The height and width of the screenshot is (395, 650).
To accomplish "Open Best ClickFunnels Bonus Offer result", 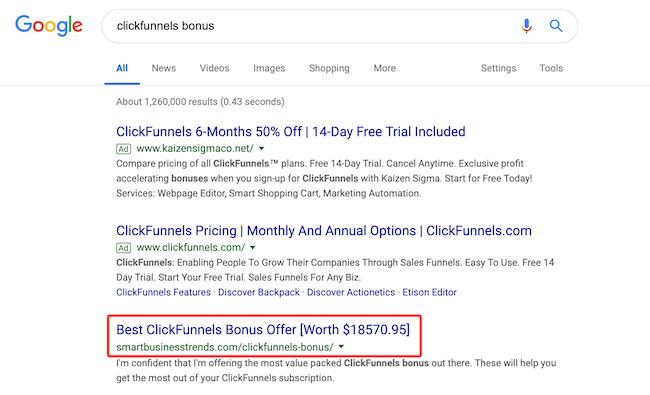I will (263, 330).
